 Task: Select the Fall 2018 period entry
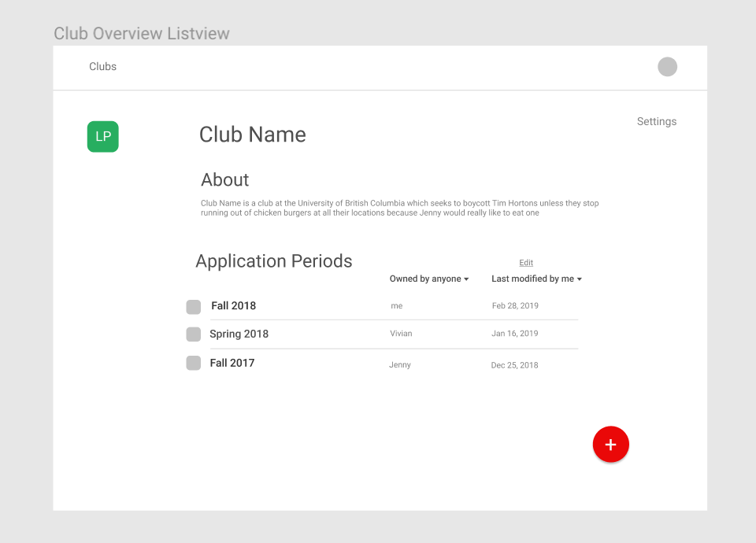[233, 306]
